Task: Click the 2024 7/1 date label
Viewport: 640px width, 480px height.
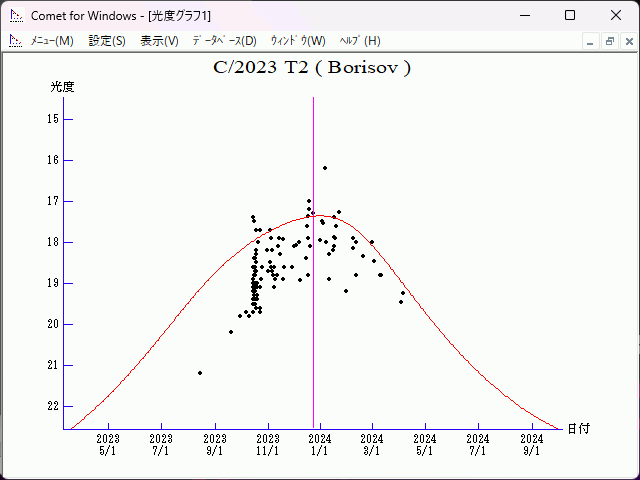Action: coord(478,445)
